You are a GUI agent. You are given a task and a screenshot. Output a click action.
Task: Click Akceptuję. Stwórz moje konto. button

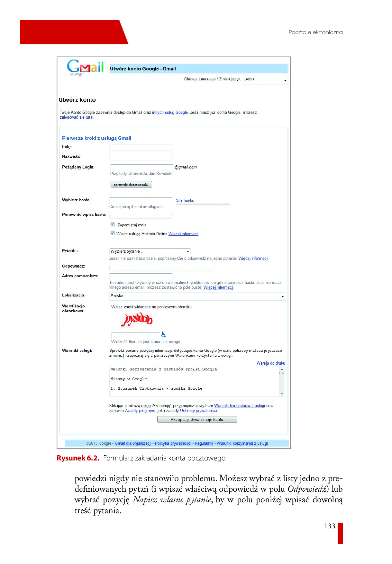[197, 419]
